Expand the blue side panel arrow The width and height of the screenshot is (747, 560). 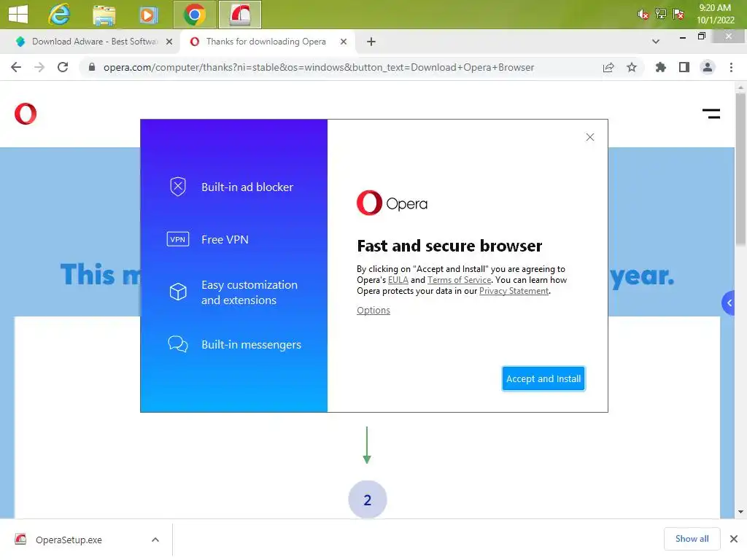(x=729, y=303)
